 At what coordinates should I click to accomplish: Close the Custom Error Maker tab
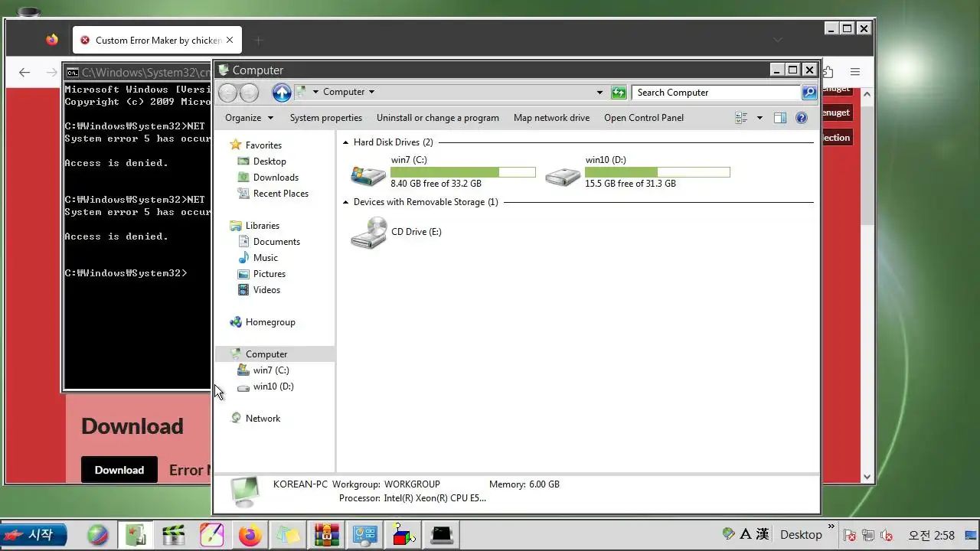tap(230, 41)
